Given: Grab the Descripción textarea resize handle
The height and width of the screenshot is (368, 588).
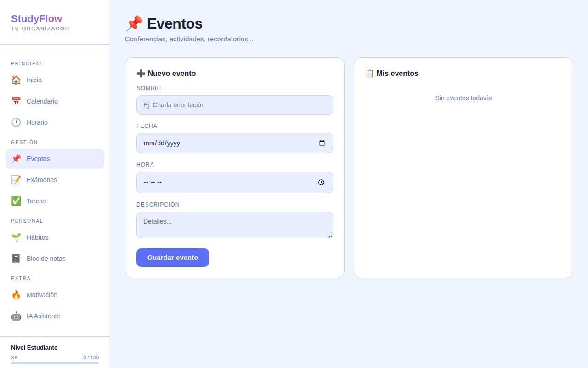Looking at the screenshot, I should pos(330,235).
